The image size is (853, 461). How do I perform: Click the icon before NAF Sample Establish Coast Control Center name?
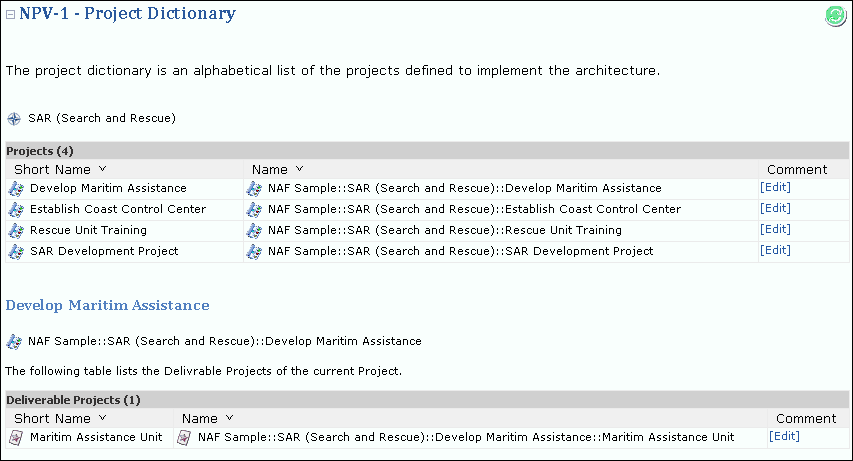pos(254,209)
